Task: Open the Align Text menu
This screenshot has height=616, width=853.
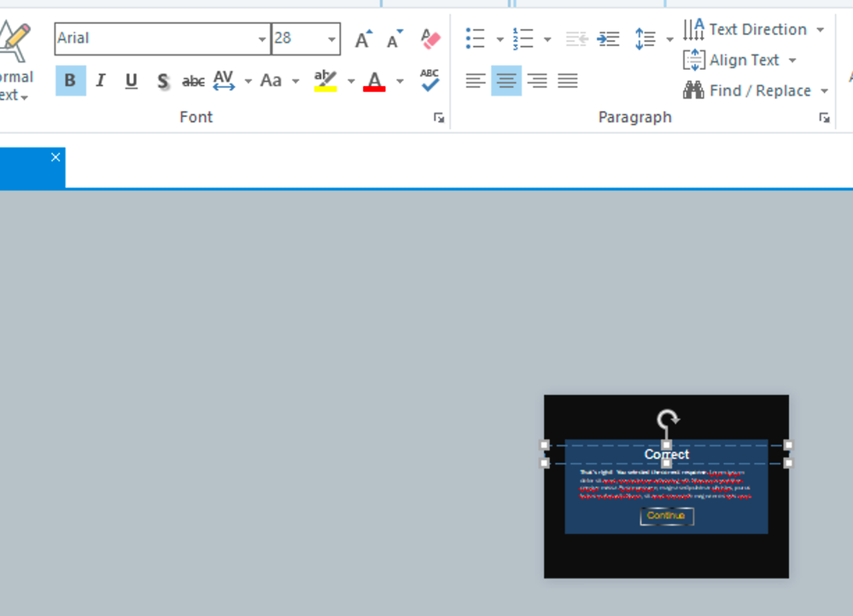Action: tap(739, 60)
